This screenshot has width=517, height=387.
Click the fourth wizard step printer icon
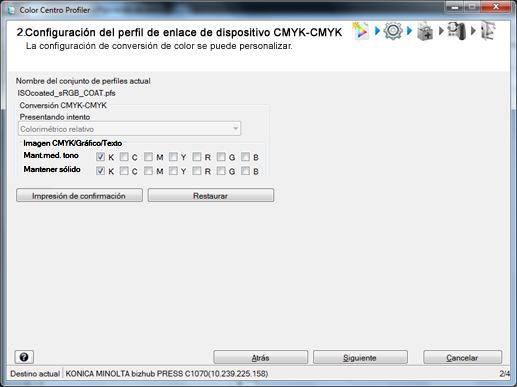pyautogui.click(x=456, y=31)
